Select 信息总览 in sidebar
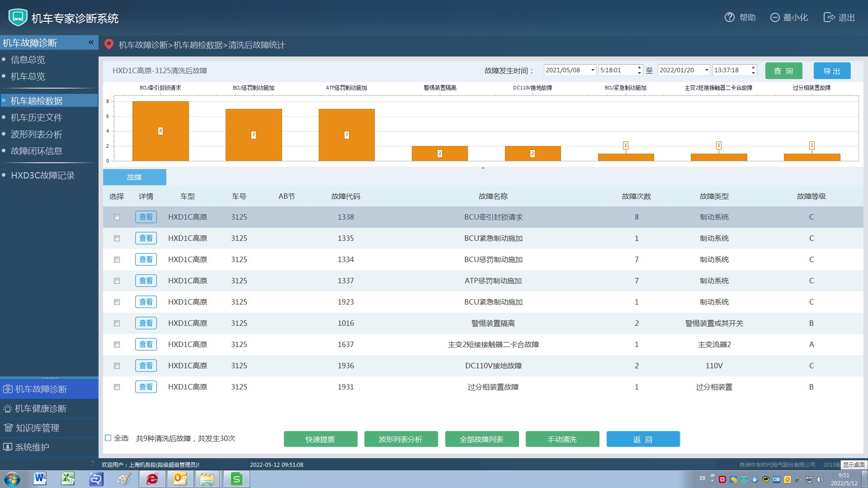Screen dimensions: 868x488 pyautogui.click(x=28, y=60)
